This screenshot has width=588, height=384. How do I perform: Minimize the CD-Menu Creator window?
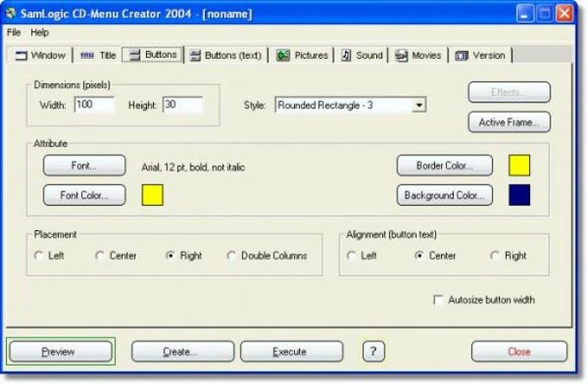(x=525, y=14)
